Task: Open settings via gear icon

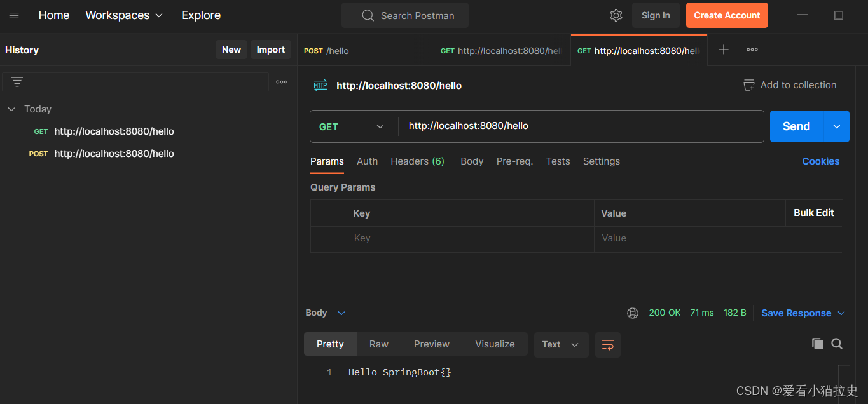Action: coord(616,15)
